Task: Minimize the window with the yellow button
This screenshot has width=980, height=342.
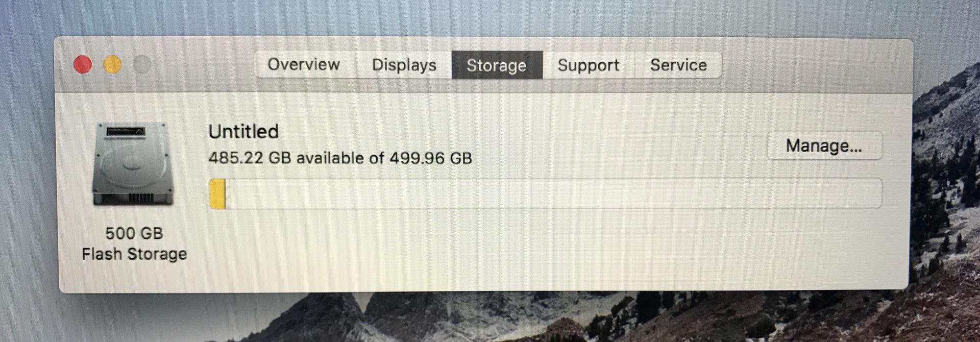Action: click(x=112, y=65)
